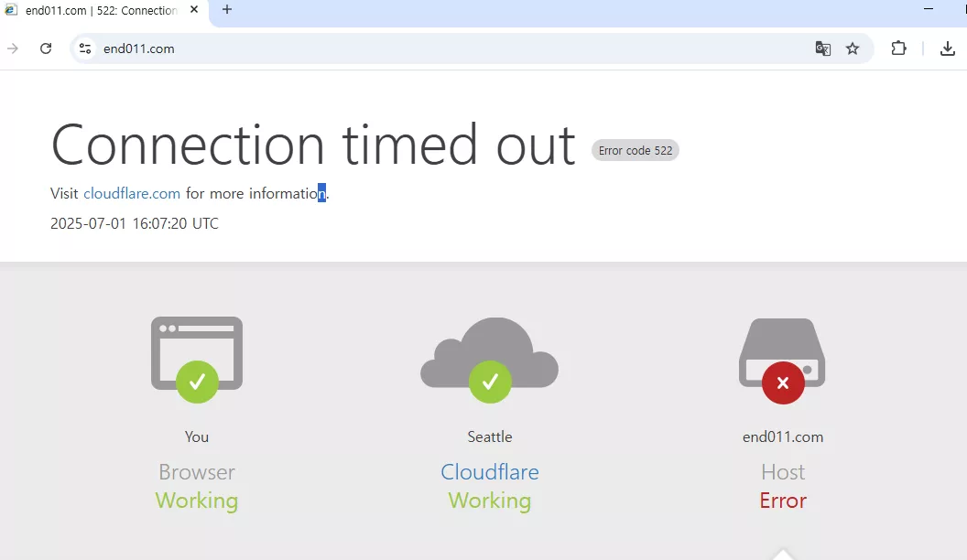967x560 pixels.
Task: Reload the page with refresh icon
Action: [x=46, y=48]
